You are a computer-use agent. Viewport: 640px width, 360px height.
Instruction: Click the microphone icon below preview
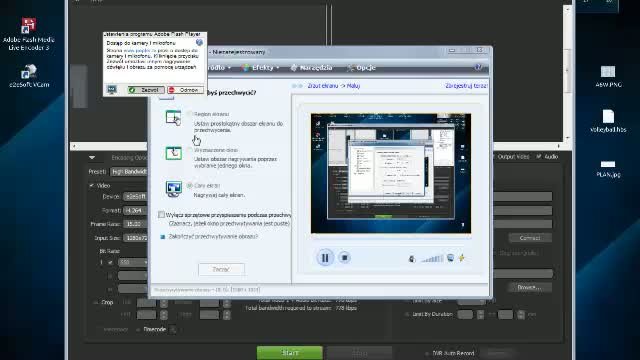click(x=412, y=258)
